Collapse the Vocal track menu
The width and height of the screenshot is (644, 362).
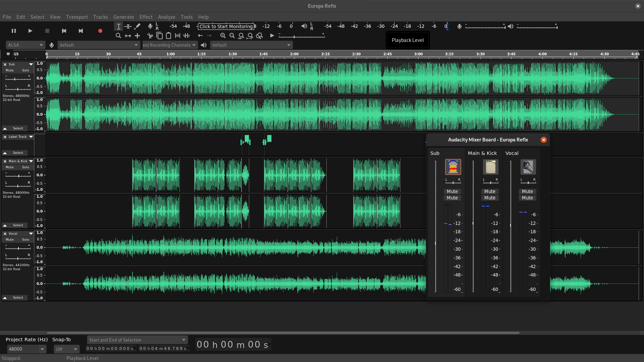point(31,233)
